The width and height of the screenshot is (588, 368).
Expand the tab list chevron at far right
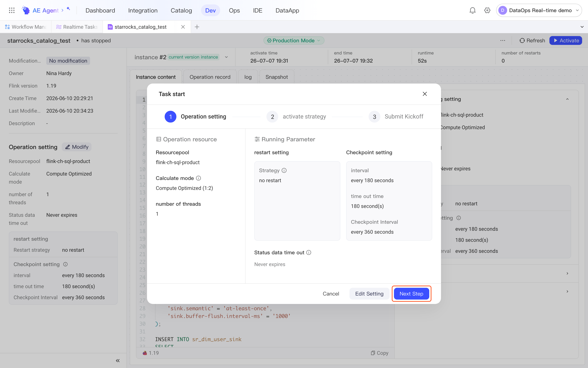pos(582,27)
